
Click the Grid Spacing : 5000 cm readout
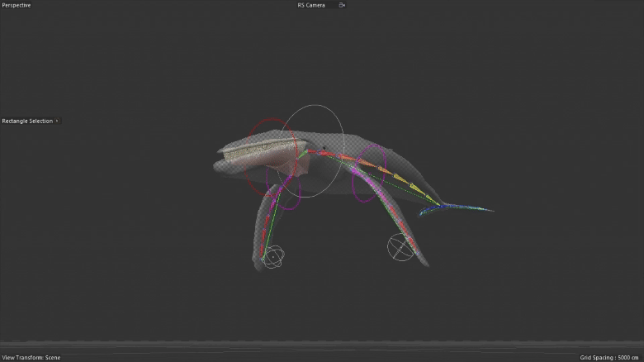[x=609, y=358]
